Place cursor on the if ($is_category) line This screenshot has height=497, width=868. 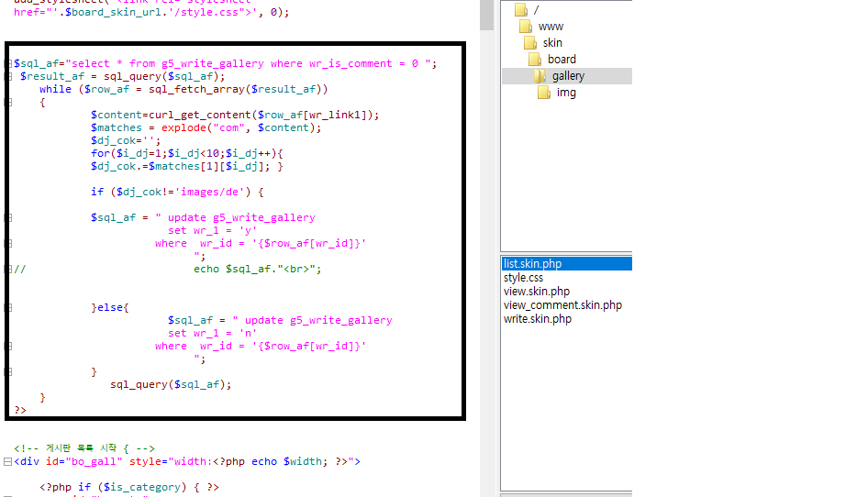click(x=128, y=487)
